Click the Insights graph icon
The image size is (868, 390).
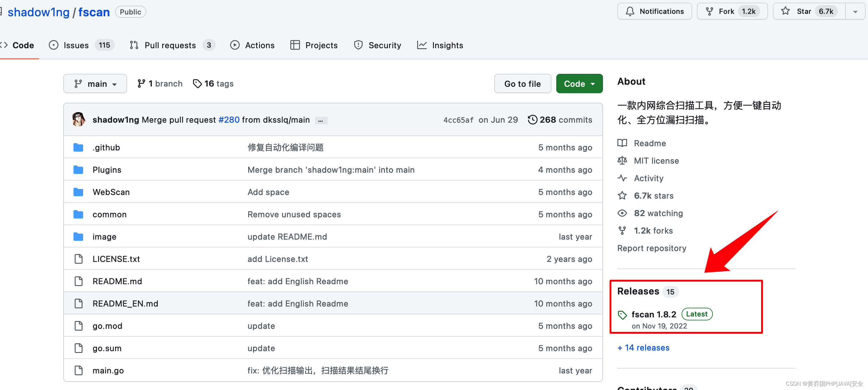pos(422,45)
